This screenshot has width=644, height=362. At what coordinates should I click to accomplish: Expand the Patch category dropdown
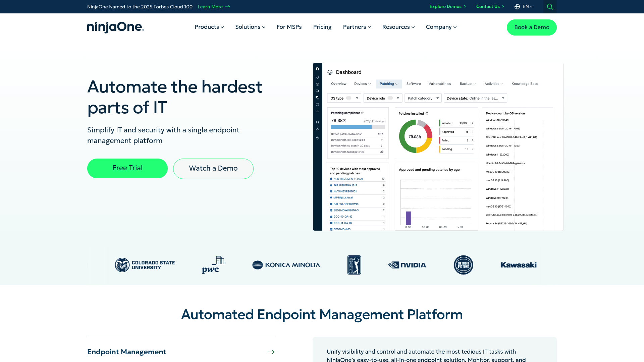[x=423, y=98]
